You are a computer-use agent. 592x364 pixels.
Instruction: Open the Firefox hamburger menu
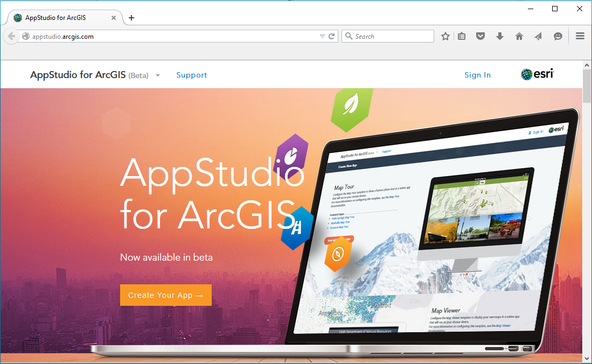tap(580, 36)
